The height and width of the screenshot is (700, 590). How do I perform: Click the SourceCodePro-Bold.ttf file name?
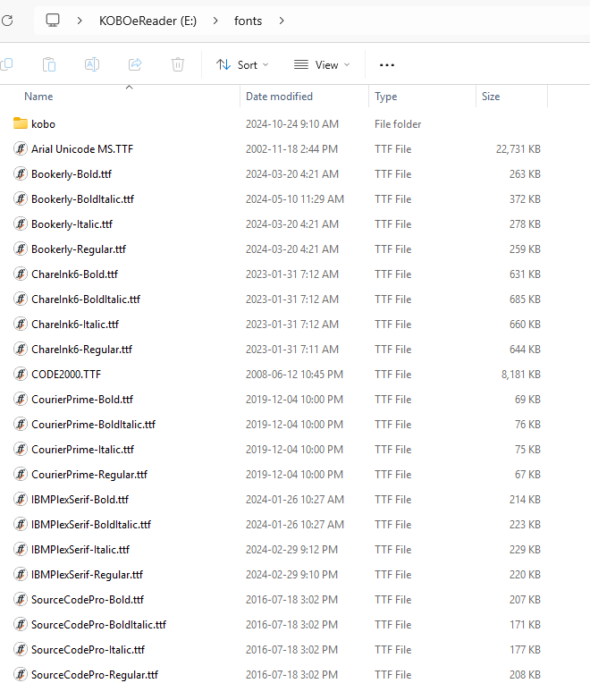pos(88,600)
